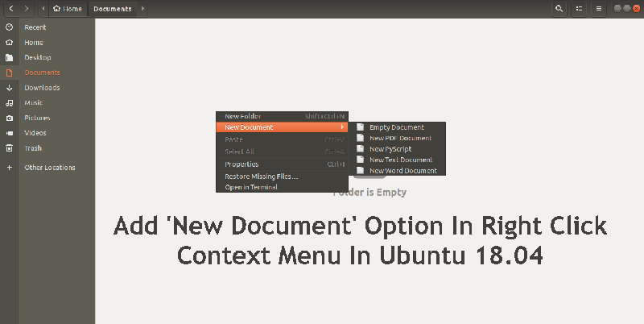Choose New Folder from context menu

pos(282,116)
